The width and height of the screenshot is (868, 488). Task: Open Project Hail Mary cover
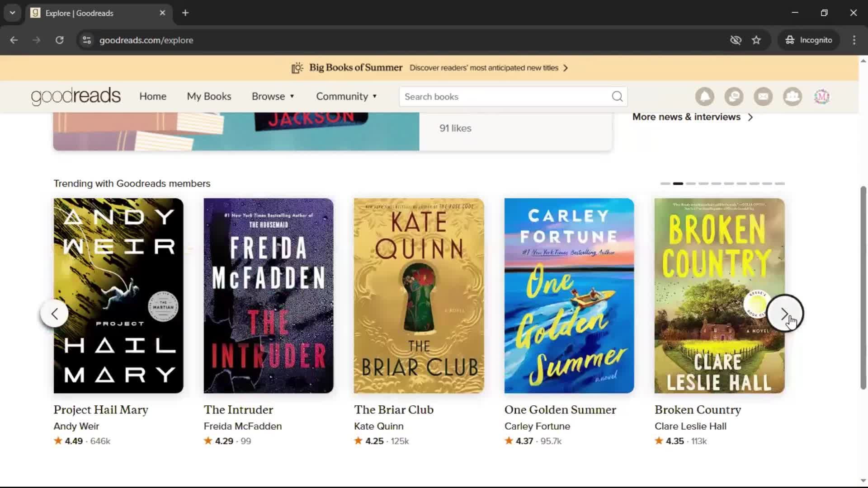(x=118, y=296)
